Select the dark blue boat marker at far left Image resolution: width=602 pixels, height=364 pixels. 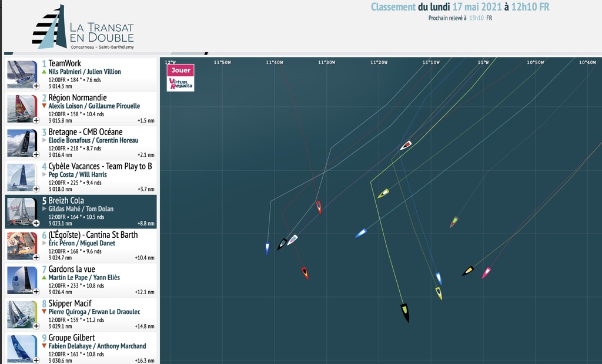267,248
